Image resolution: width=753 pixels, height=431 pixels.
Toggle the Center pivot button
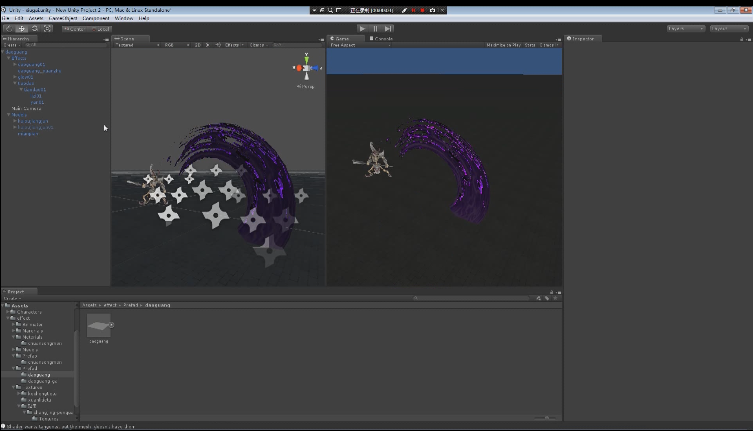pyautogui.click(x=76, y=28)
